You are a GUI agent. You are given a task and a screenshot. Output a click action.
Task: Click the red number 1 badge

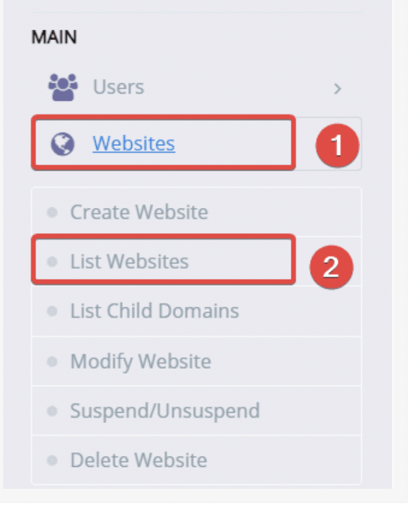point(337,145)
